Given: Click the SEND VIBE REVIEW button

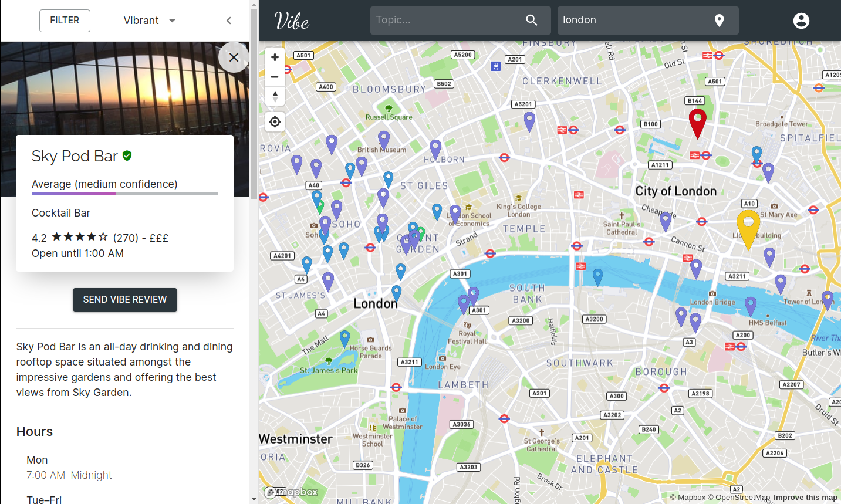Looking at the screenshot, I should click(x=125, y=299).
